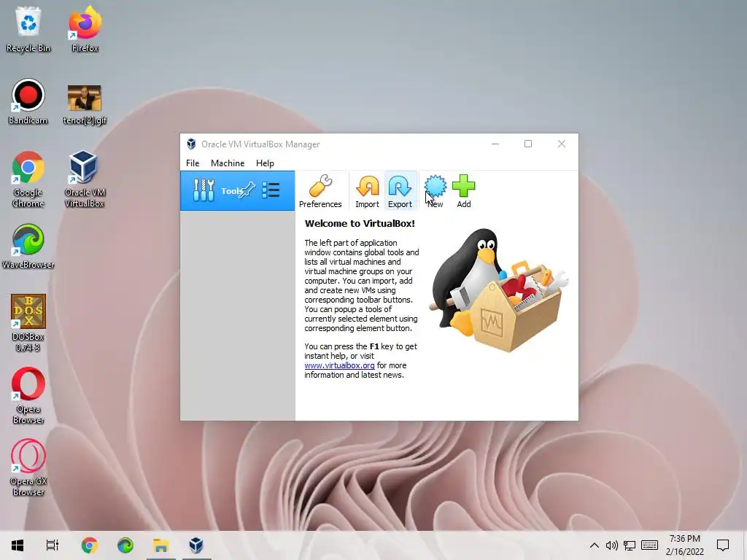This screenshot has width=747, height=560.
Task: Select the Google Chrome desktop shortcut
Action: pyautogui.click(x=28, y=179)
